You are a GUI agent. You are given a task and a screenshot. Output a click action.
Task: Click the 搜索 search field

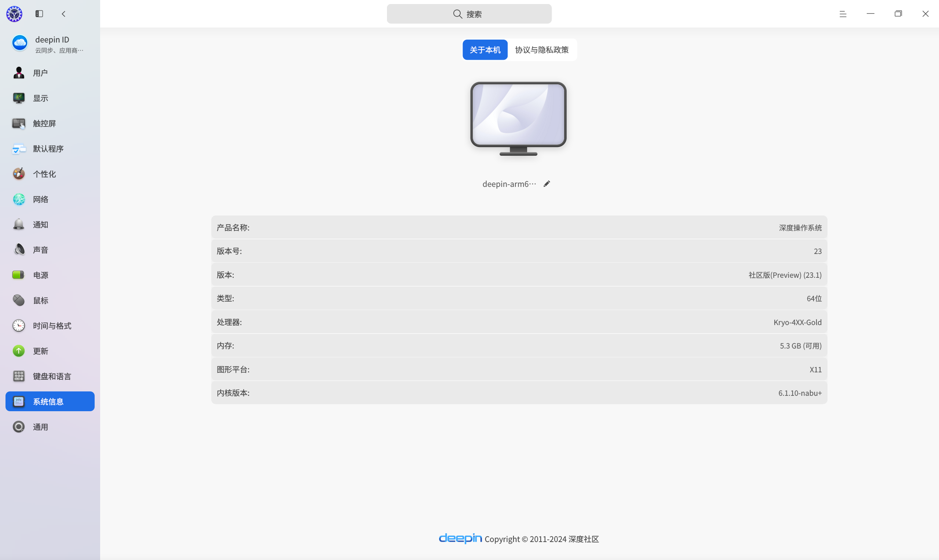click(x=469, y=14)
